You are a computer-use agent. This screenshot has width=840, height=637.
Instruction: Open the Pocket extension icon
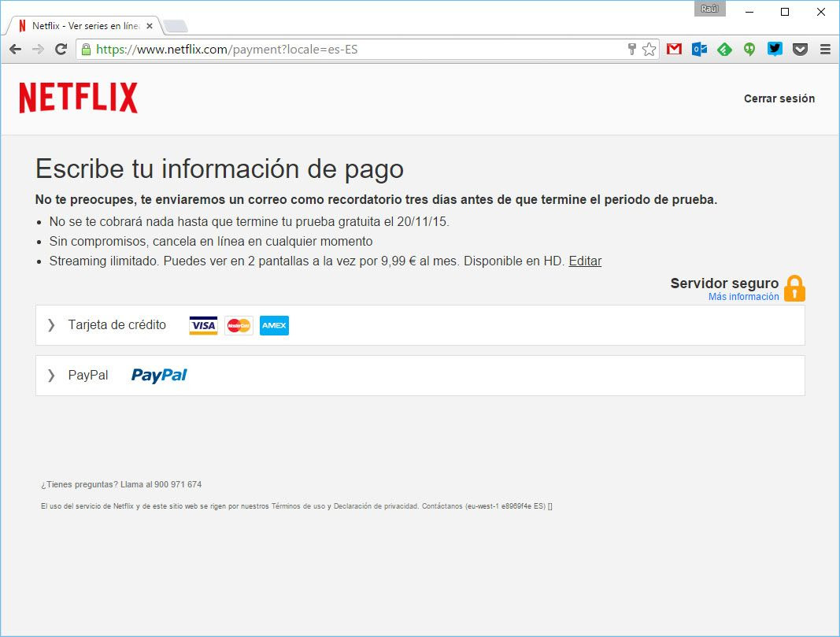pyautogui.click(x=800, y=50)
